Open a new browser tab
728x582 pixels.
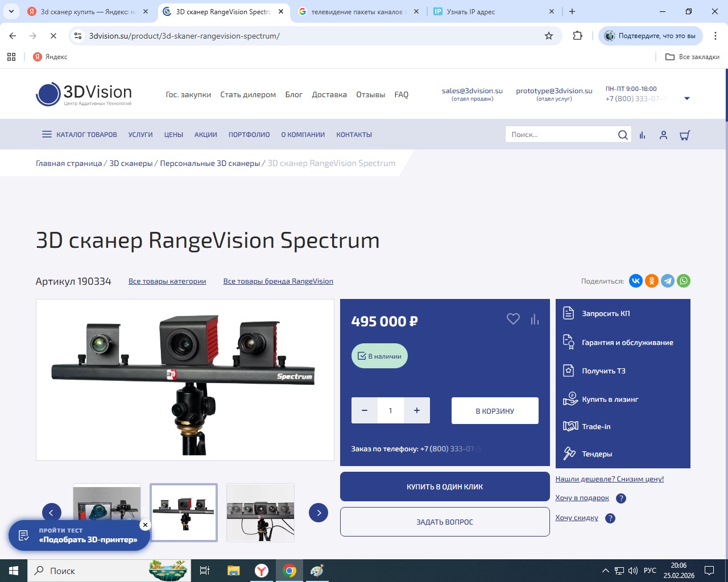[572, 11]
